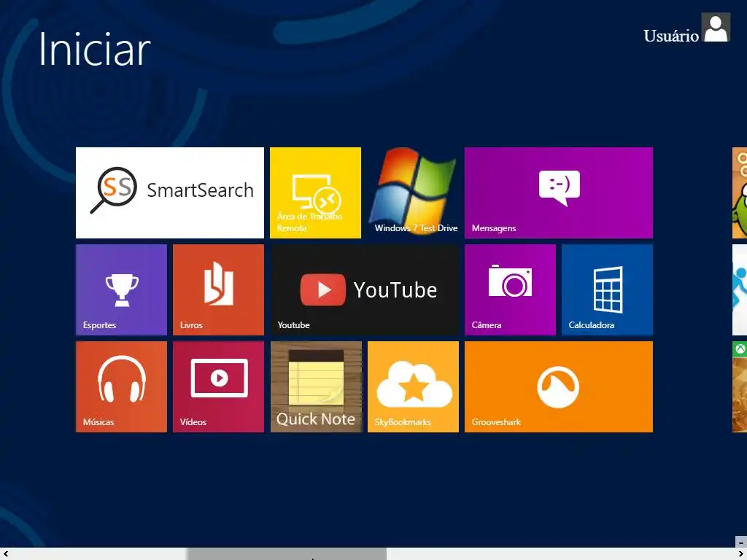Open the Calculadora tile
This screenshot has height=560, width=747.
607,289
